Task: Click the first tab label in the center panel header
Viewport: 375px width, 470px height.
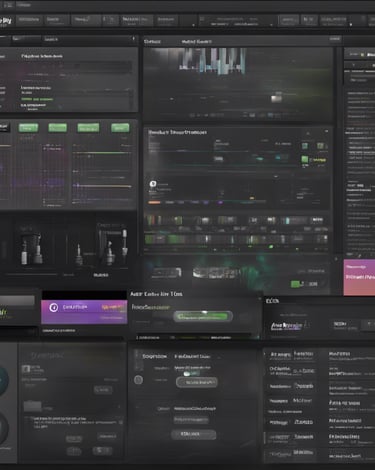Action: (152, 42)
